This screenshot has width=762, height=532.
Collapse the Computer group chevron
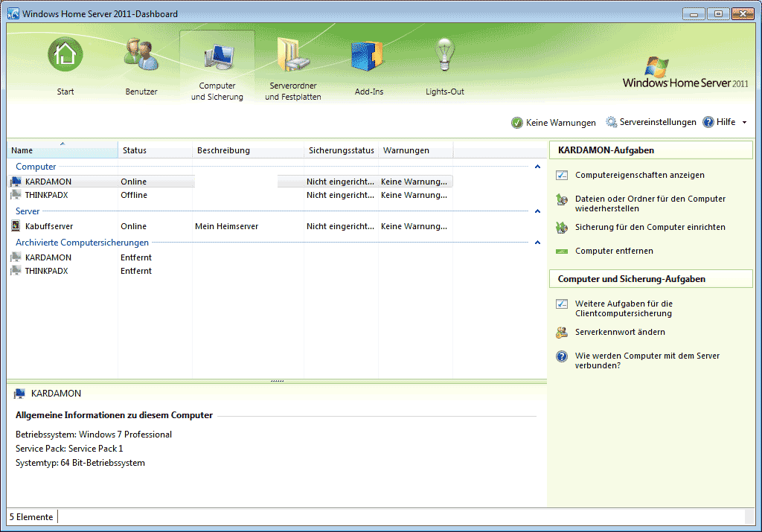click(x=537, y=167)
